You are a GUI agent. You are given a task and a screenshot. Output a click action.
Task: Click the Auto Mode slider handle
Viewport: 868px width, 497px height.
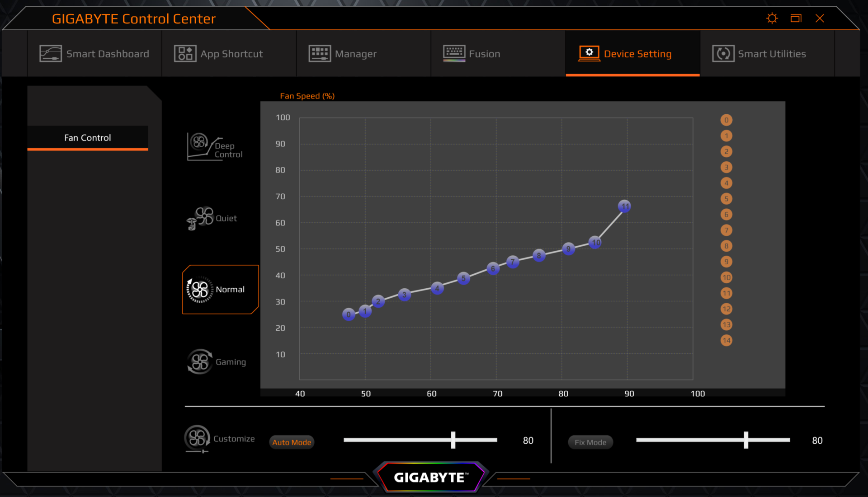click(453, 440)
